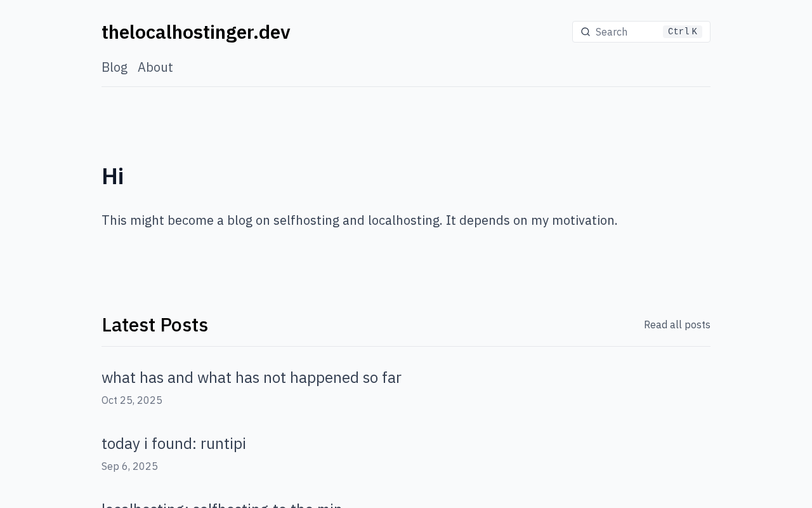Go to the Blog navigation item

pyautogui.click(x=114, y=67)
